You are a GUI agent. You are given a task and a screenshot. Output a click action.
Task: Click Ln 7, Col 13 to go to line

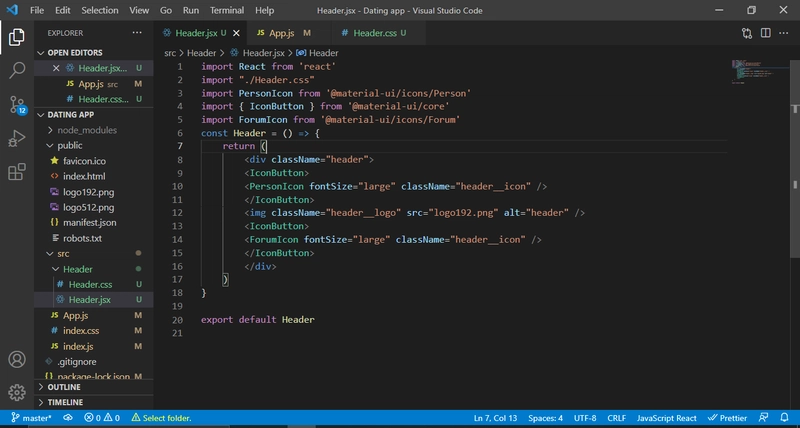[x=495, y=418]
